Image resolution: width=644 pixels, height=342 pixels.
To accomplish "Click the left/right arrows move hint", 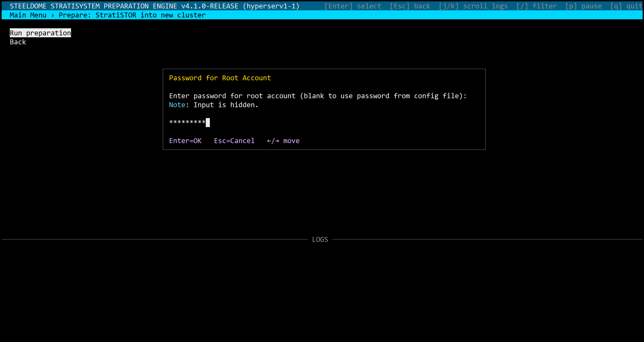I will point(283,141).
